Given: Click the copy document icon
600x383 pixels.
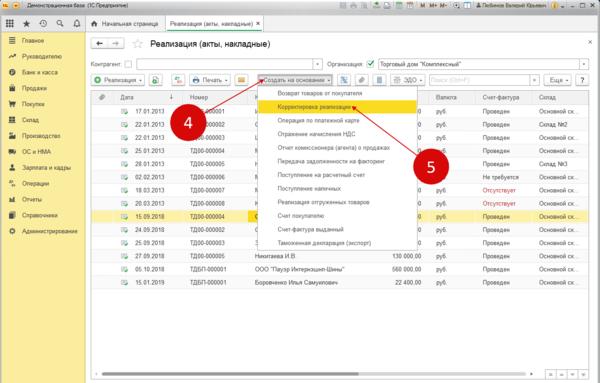Looking at the screenshot, I should click(155, 80).
